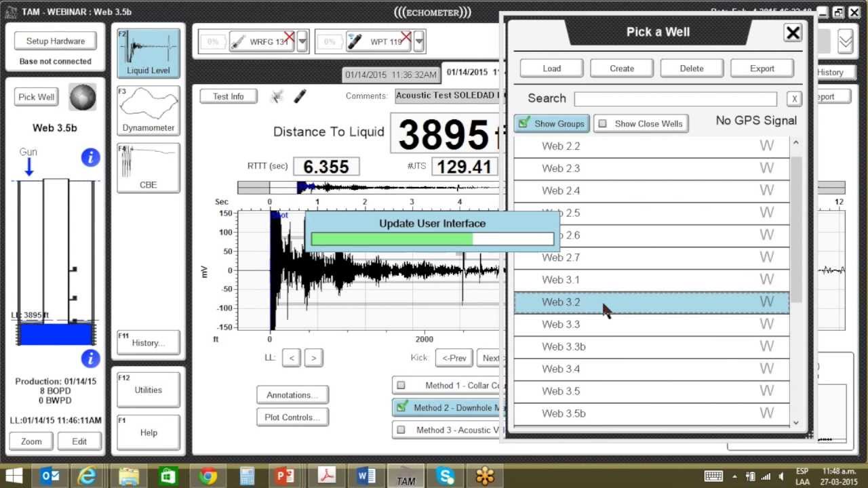Click the globe icon beside Pick Well
Screen dimensions: 868x488
[83, 97]
